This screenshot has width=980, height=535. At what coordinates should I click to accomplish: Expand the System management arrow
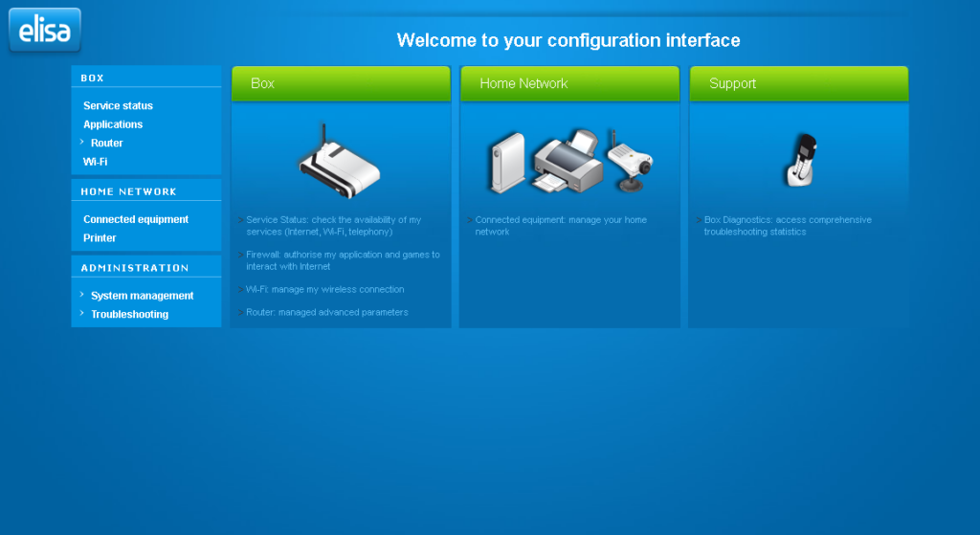click(x=83, y=295)
